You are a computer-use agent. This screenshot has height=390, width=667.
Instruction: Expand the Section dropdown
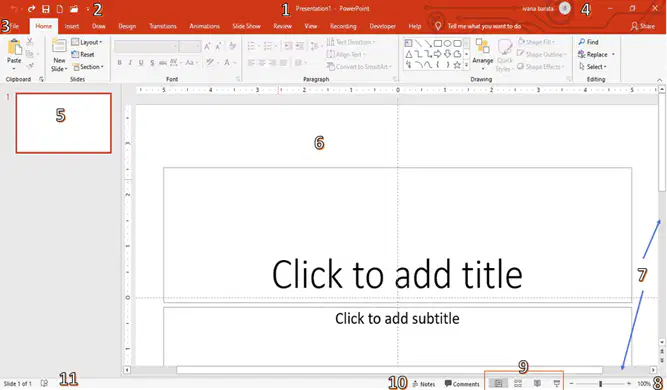pos(88,67)
